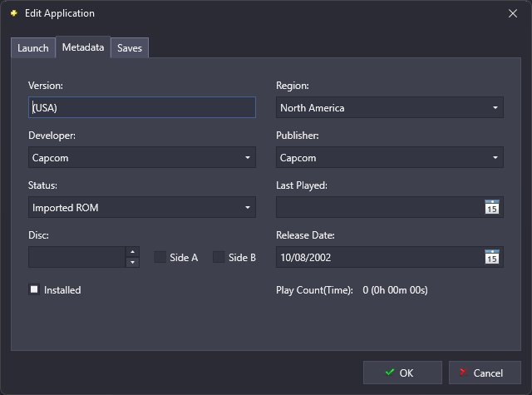Click the yellow app icon in title bar
The width and height of the screenshot is (532, 395).
click(x=14, y=13)
